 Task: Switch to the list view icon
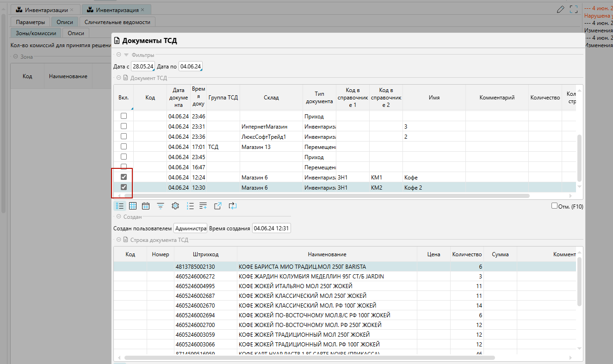click(120, 206)
